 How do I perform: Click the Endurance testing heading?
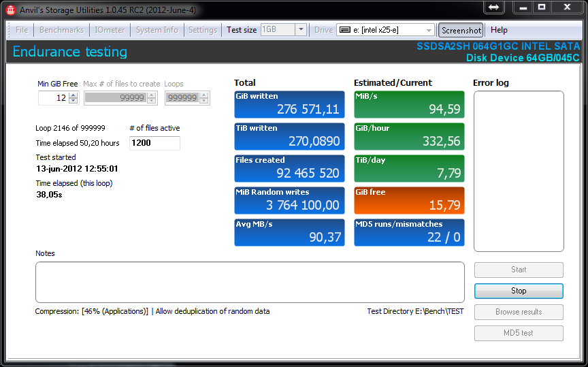(x=69, y=52)
